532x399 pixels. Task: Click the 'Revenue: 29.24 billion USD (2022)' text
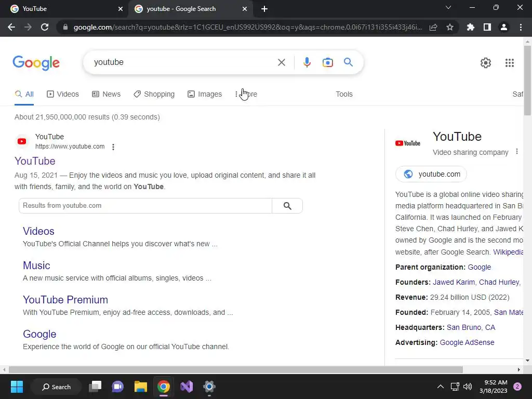coord(453,297)
